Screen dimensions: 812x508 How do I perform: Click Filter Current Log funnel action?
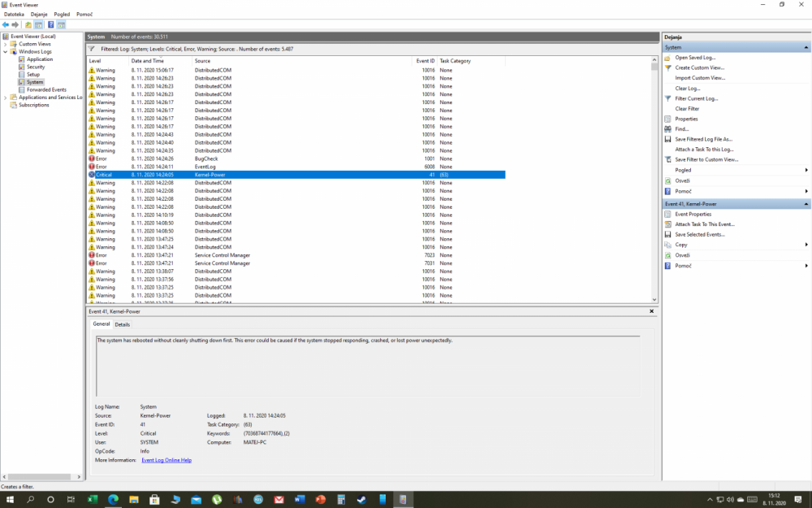(696, 98)
